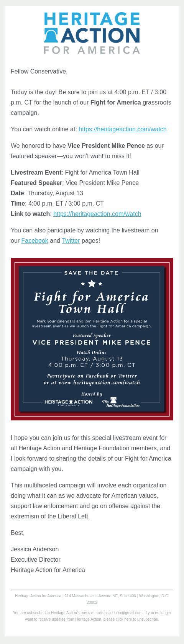Screen dimensions: 184x644
Task: Click the bold 'Livestream Event' label
Action: [36, 172]
